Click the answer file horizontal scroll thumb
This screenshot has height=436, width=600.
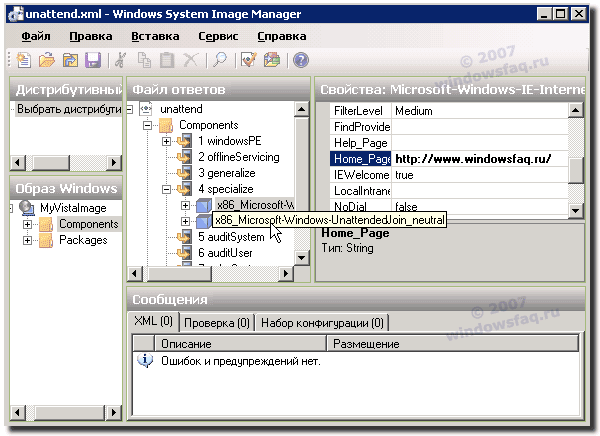179,273
